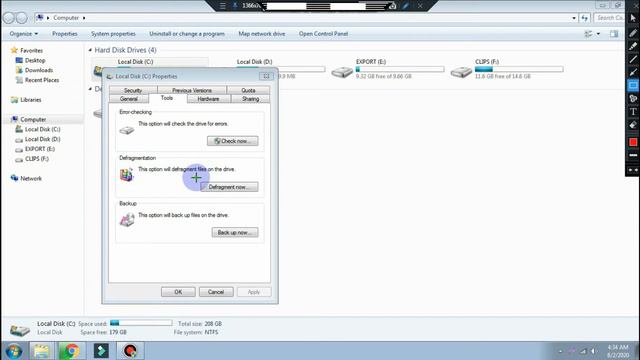Click System properties in toolbar
The width and height of the screenshot is (640, 360).
point(113,34)
